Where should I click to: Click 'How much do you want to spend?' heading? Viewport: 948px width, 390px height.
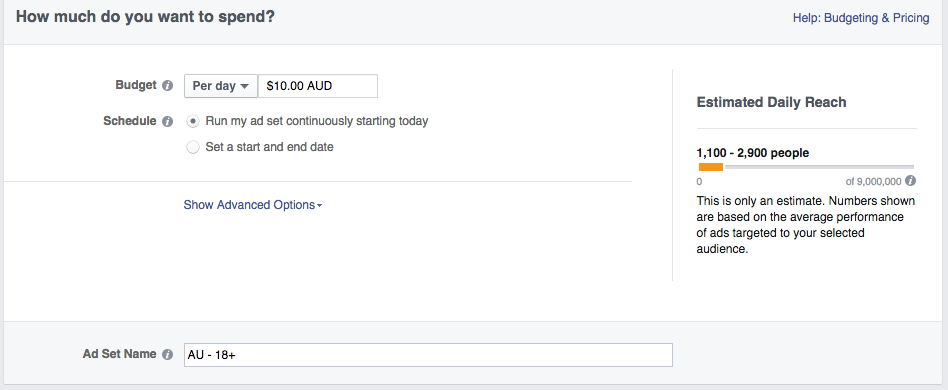click(x=145, y=16)
